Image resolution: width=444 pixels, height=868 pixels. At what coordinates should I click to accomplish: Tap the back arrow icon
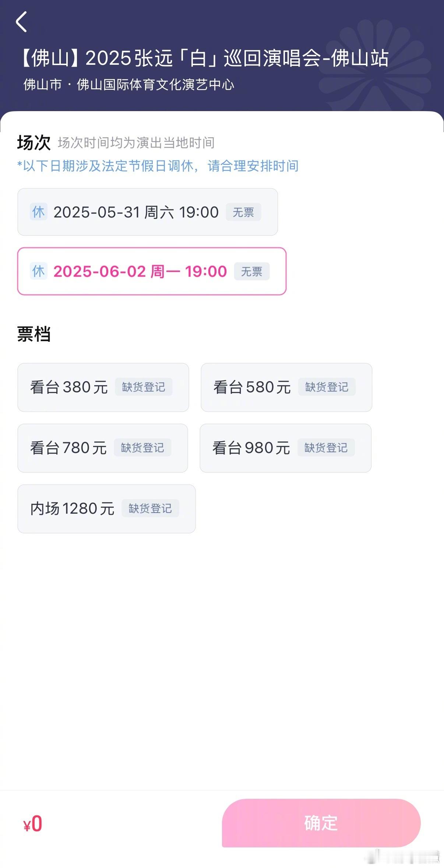click(x=21, y=22)
